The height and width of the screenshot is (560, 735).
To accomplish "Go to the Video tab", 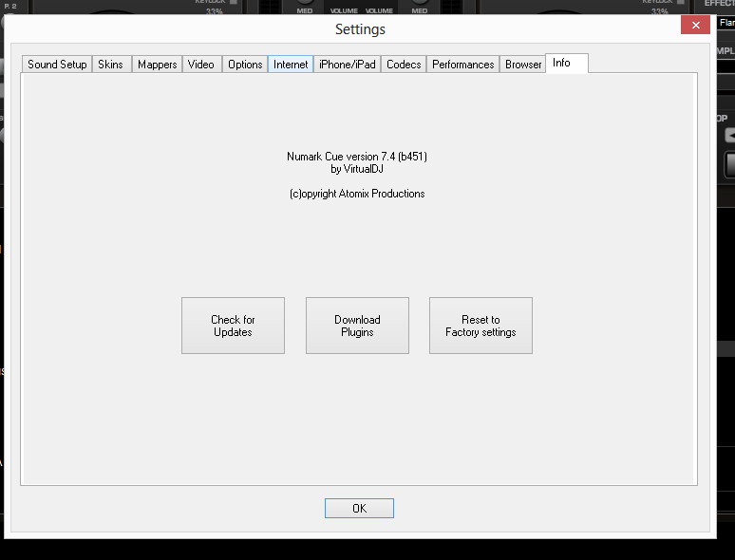I will click(x=201, y=65).
